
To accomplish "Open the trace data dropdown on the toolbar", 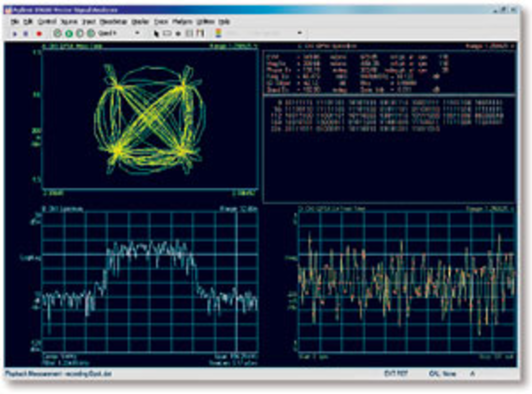I will 299,33.
